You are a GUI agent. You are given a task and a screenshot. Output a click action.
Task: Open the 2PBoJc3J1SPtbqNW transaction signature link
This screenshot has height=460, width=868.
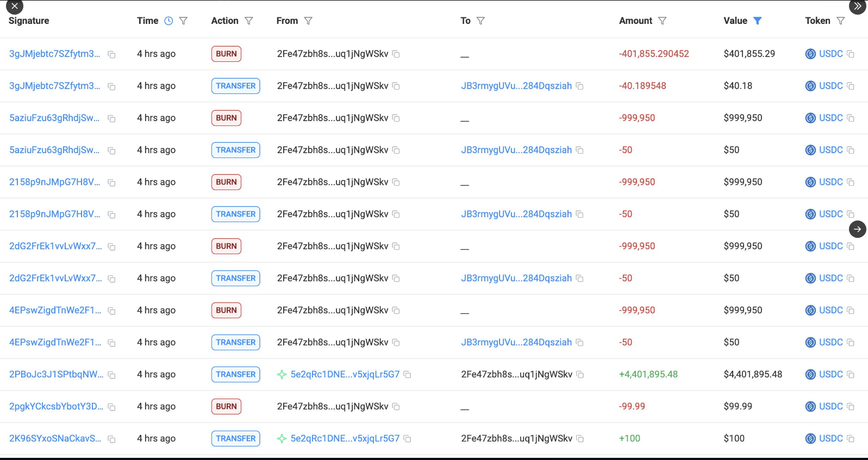(56, 374)
